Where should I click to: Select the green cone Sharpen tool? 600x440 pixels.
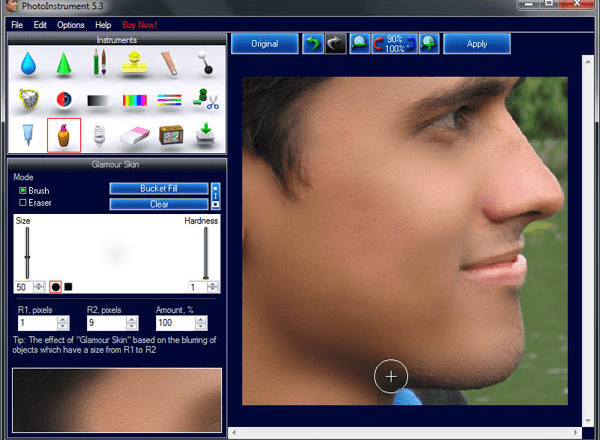pos(63,65)
